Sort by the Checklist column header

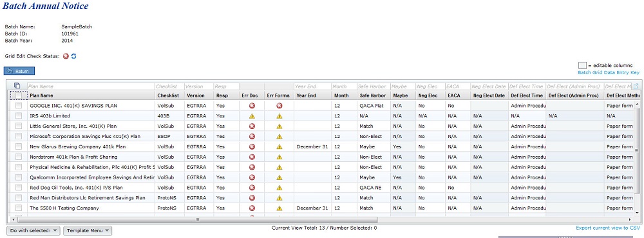(x=169, y=95)
